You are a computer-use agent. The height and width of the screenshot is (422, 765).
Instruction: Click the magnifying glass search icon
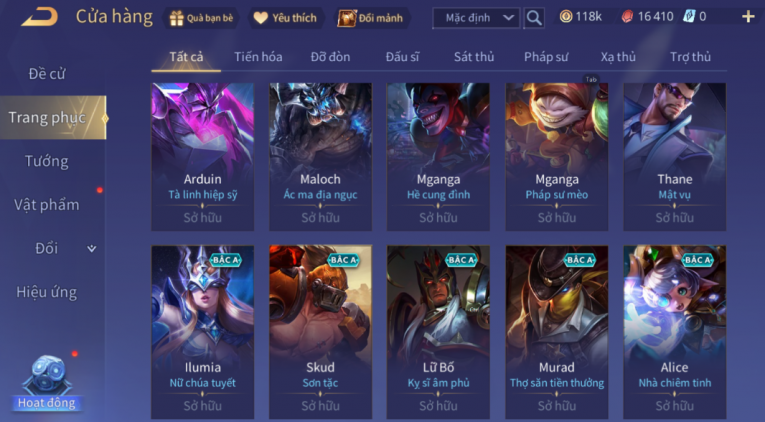pyautogui.click(x=534, y=18)
